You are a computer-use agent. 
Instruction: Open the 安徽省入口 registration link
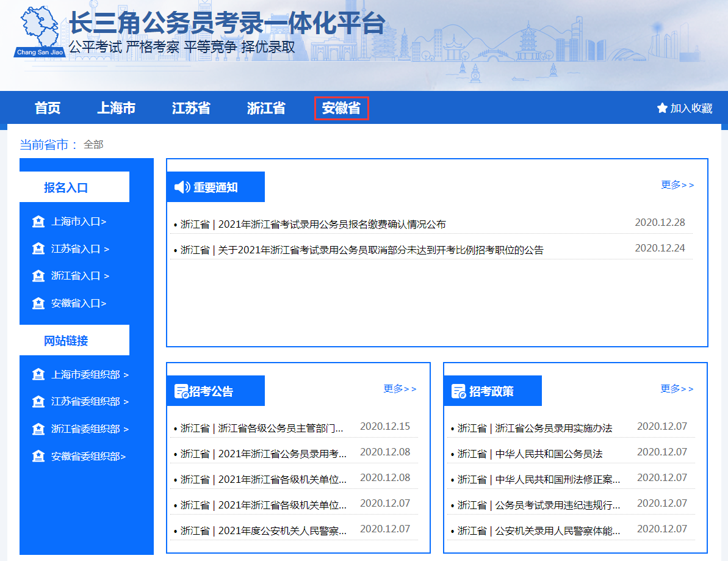click(79, 303)
